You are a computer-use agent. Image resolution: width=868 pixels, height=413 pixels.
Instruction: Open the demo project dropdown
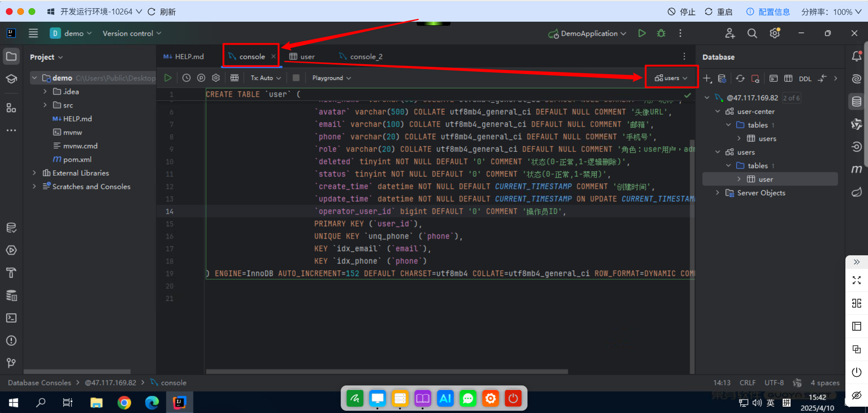point(71,33)
